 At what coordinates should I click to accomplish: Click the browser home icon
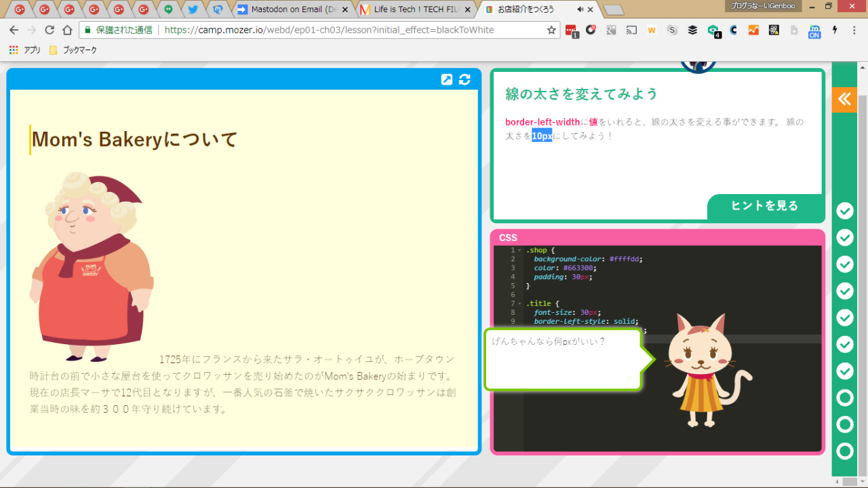(x=67, y=31)
